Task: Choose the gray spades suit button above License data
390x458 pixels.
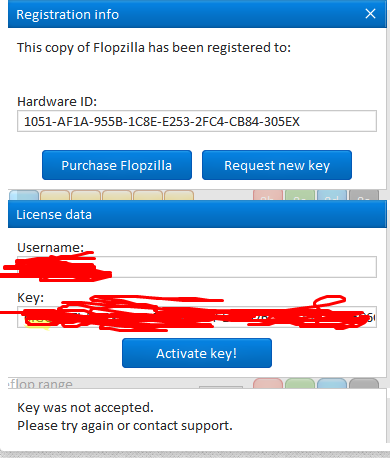Action: [x=364, y=195]
